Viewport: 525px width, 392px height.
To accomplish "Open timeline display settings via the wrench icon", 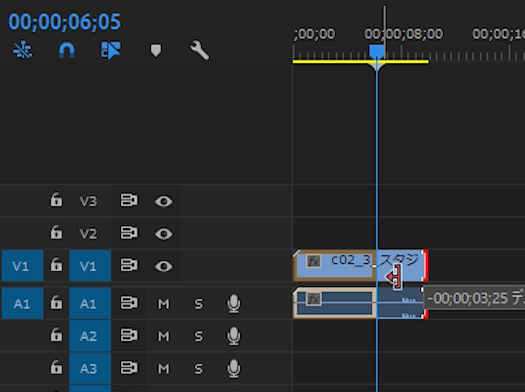I will [x=200, y=51].
